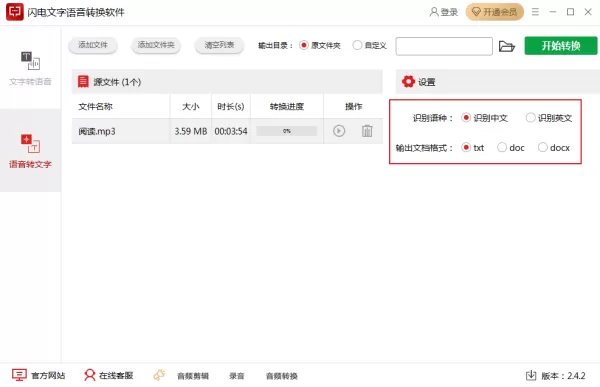Click 大小 column header

tap(191, 106)
